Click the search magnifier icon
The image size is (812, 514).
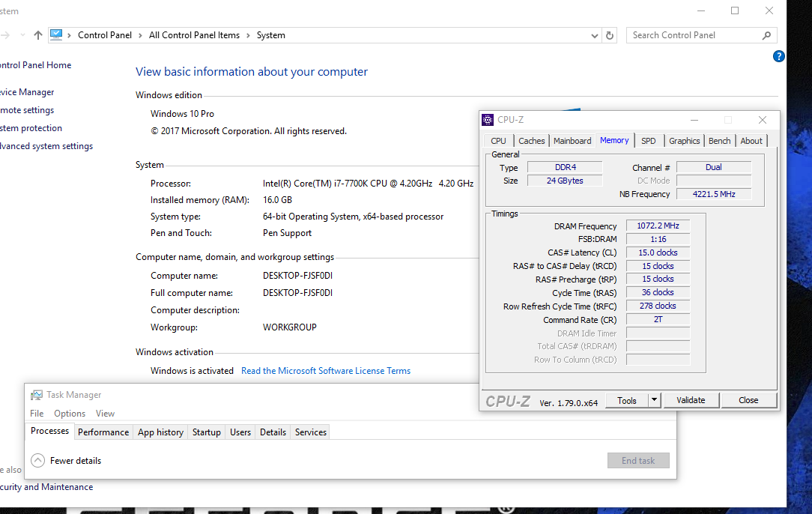click(x=766, y=35)
